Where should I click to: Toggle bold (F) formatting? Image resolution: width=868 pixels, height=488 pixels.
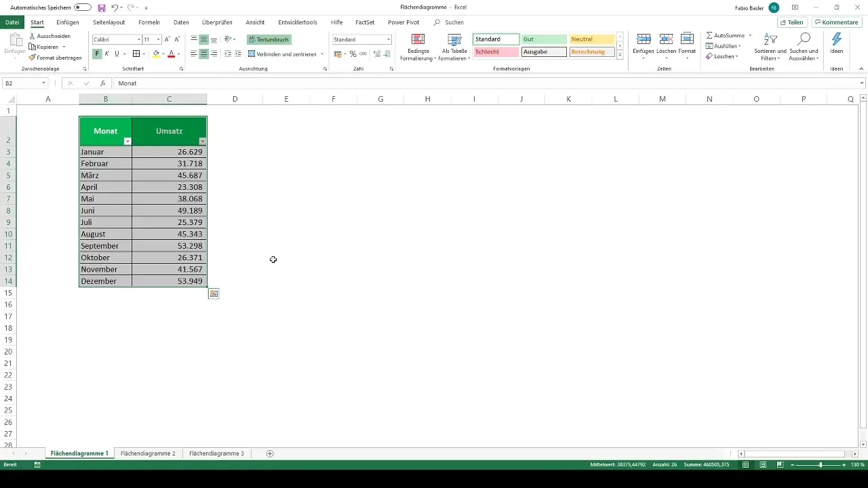click(x=97, y=54)
